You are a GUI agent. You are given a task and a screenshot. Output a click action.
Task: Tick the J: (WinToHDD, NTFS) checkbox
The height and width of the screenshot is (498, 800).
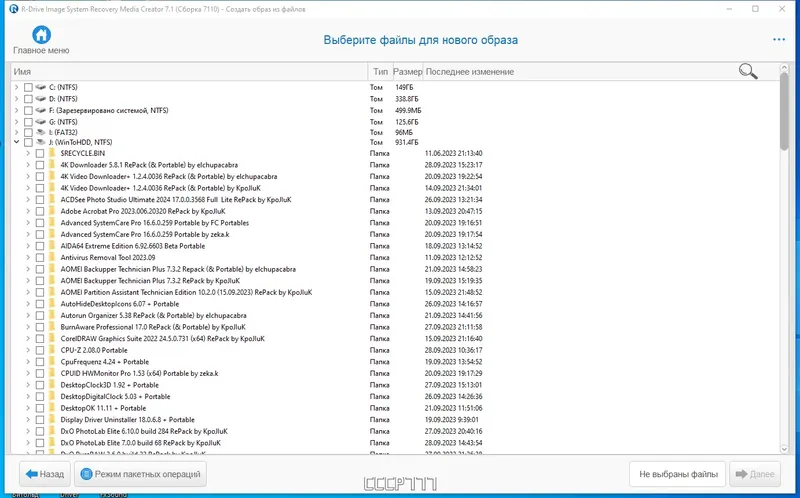point(28,142)
